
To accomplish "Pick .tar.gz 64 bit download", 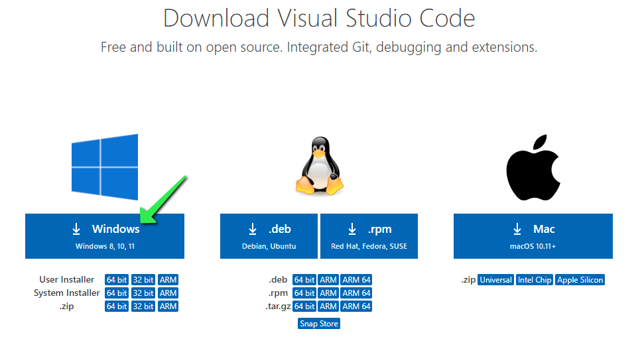I will click(x=304, y=306).
